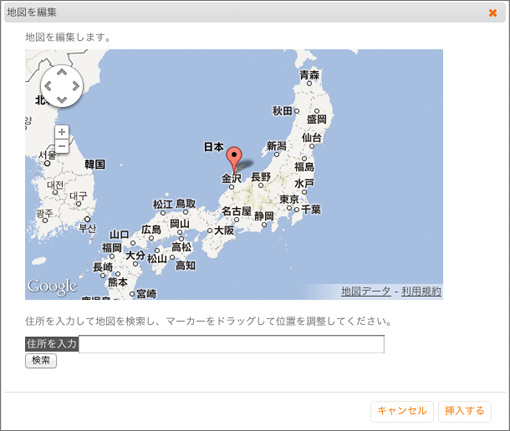Click the 熊本 city label
The width and height of the screenshot is (510, 431).
tap(118, 282)
